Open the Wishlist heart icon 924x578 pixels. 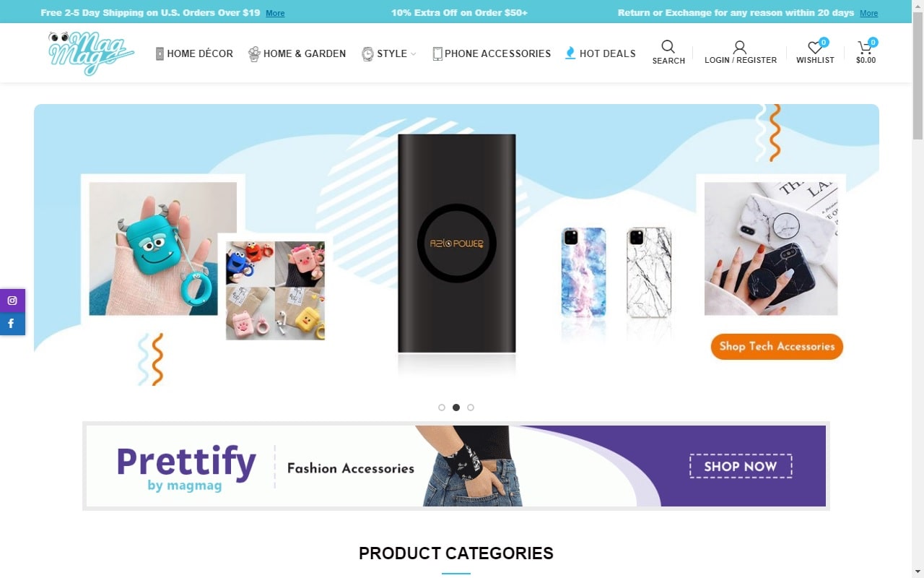(814, 48)
